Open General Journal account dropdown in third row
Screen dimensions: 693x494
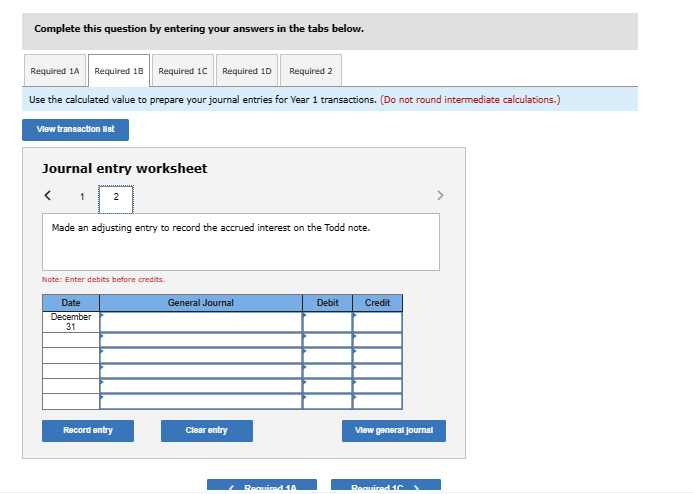(x=201, y=356)
